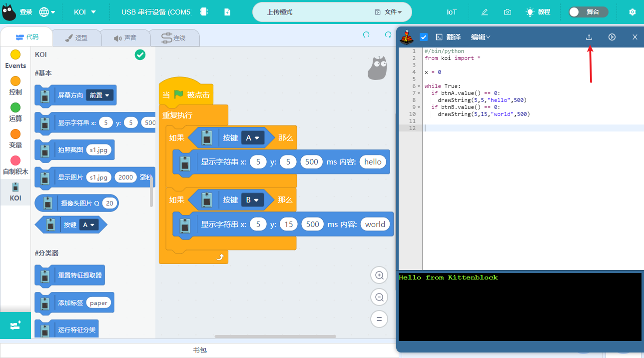Open the 编辑 edit dropdown

tap(481, 37)
